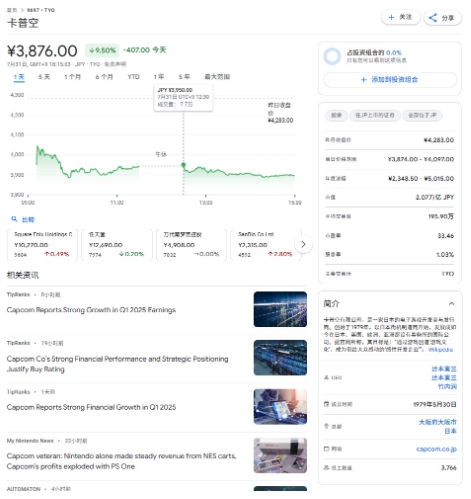Click the employee count 3,766
471x499 pixels.
coord(448,468)
